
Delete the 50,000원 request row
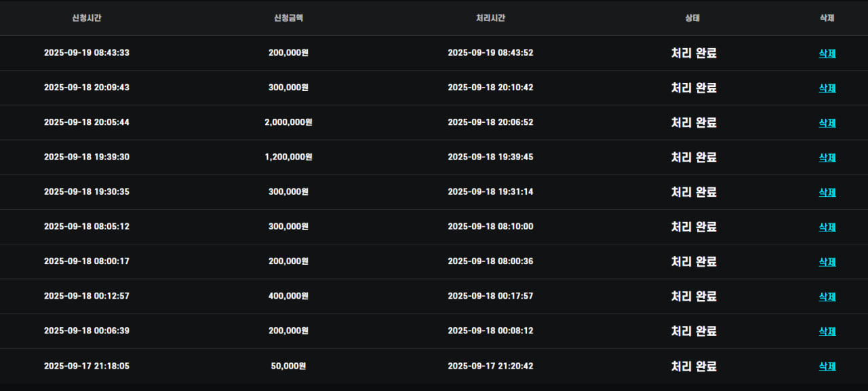[827, 367]
